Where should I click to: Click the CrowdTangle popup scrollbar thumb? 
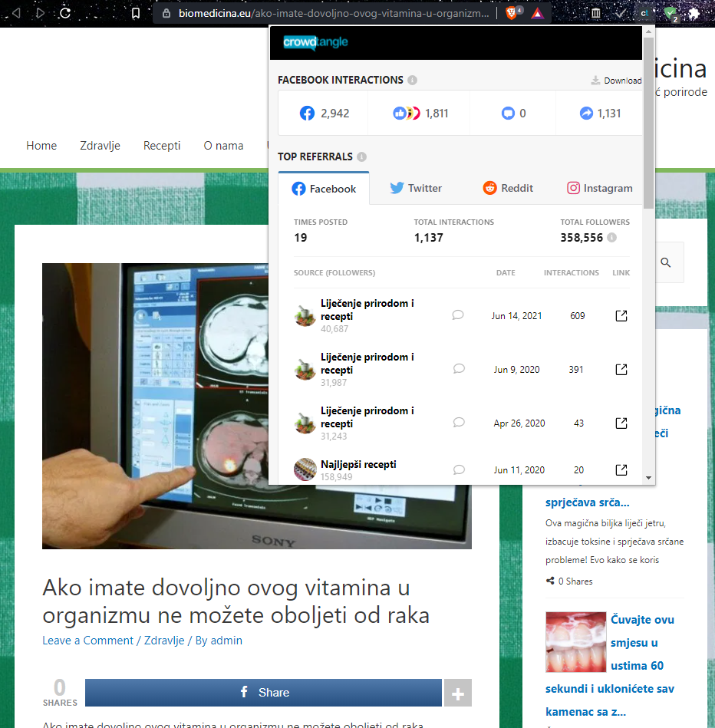pos(648,123)
